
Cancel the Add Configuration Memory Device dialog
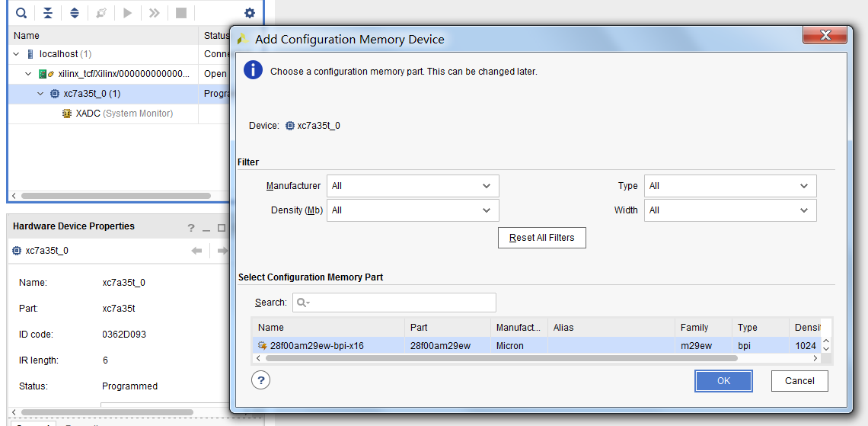click(x=799, y=381)
